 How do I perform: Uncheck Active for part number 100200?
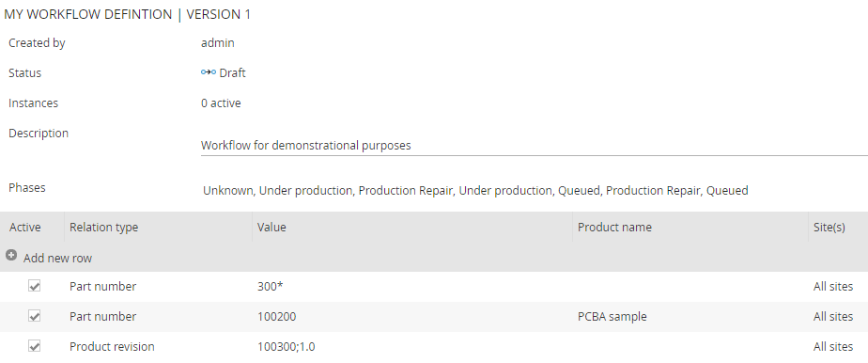click(35, 316)
